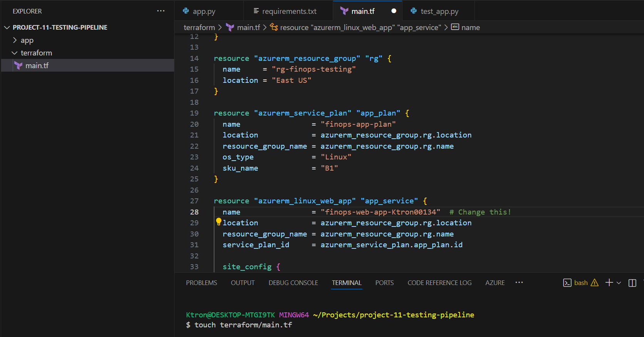Show the DEBUG CONSOLE panel

pyautogui.click(x=293, y=283)
